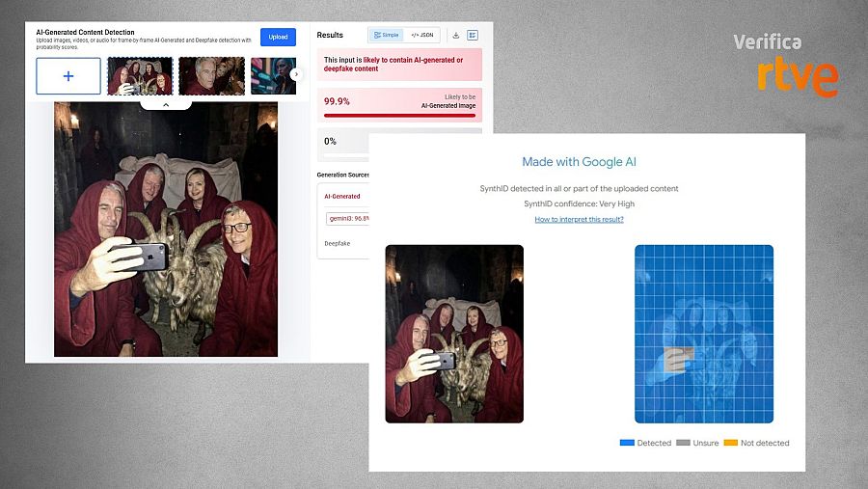The height and width of the screenshot is (489, 868).
Task: Open 'How to interpret this result?' link
Action: tap(579, 219)
